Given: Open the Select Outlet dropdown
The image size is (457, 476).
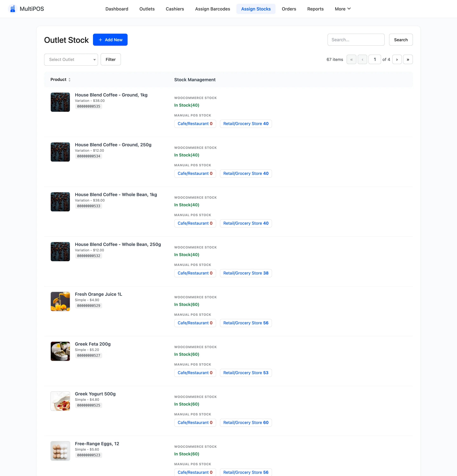Looking at the screenshot, I should [x=71, y=60].
